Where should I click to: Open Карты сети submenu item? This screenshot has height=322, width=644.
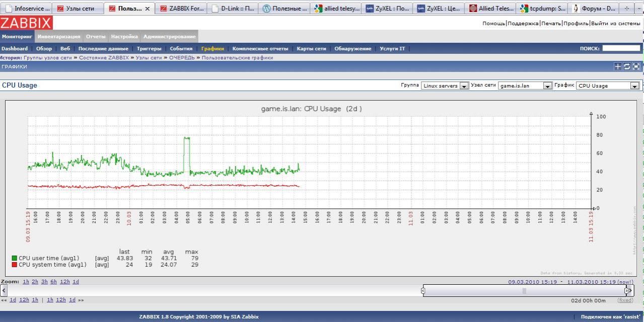(311, 49)
